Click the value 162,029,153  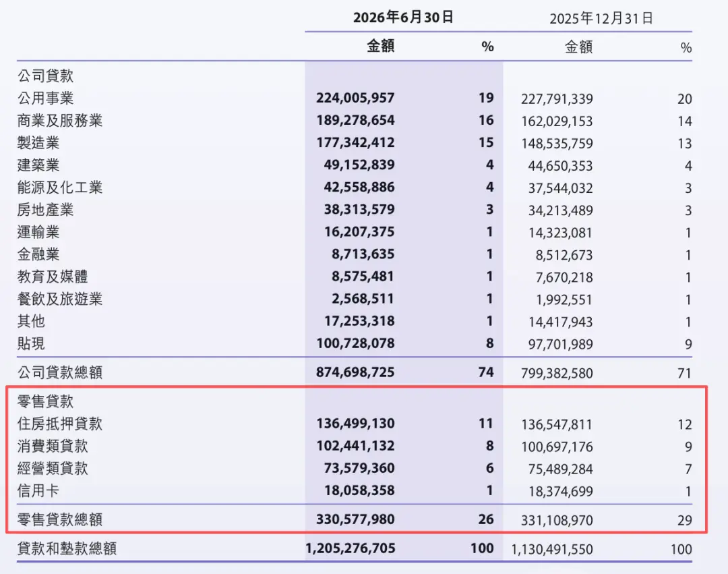coord(557,121)
